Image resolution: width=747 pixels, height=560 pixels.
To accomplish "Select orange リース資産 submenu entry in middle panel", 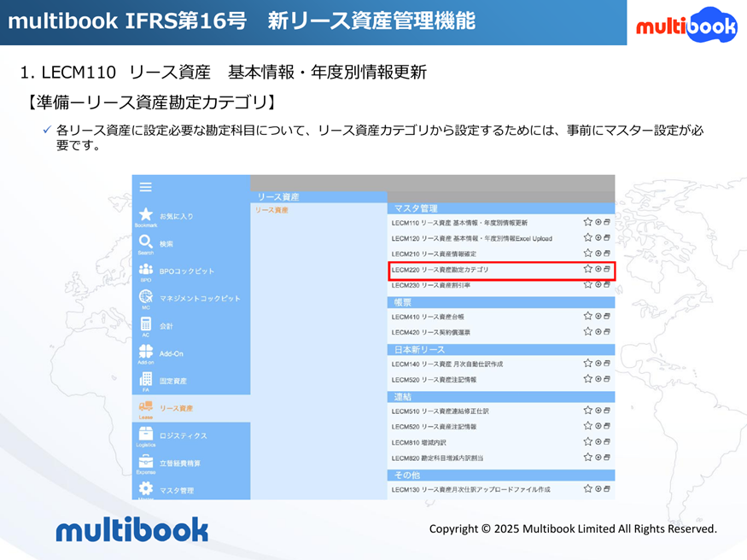I will [x=271, y=210].
